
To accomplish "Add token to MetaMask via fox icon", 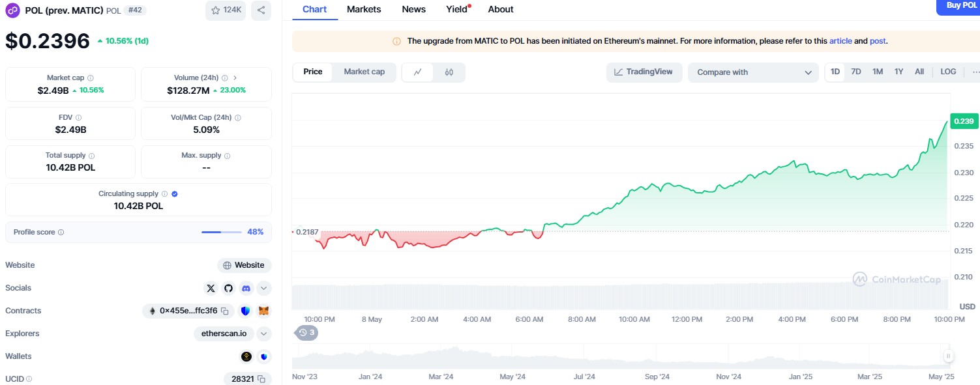I will [x=263, y=311].
